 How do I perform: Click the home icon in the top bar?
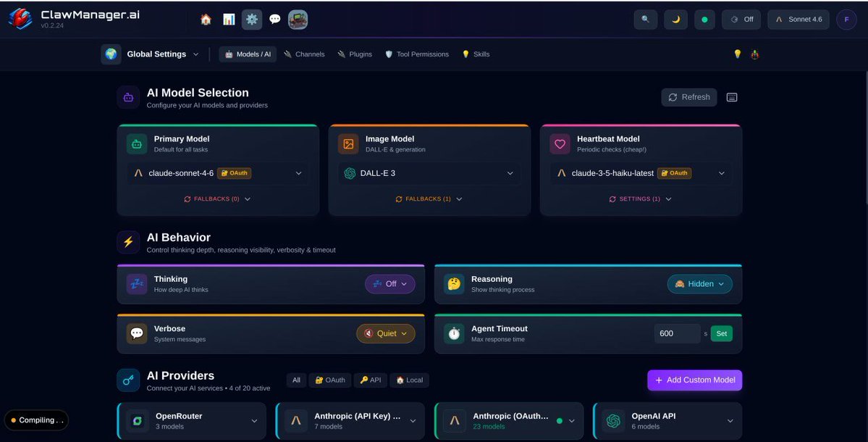pyautogui.click(x=205, y=19)
